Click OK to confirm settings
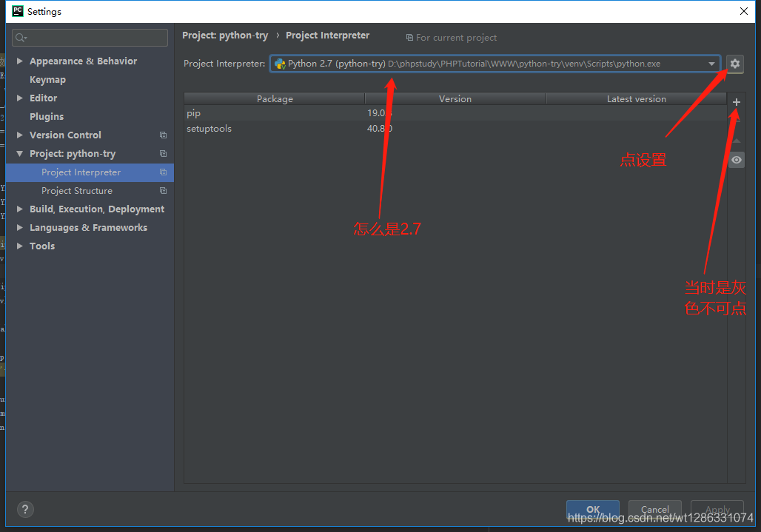This screenshot has width=761, height=532. coord(593,510)
